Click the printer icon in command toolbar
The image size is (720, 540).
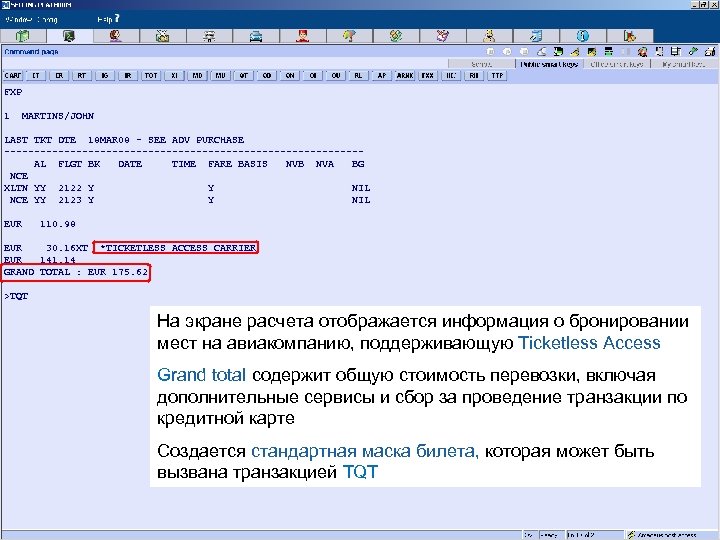710,51
